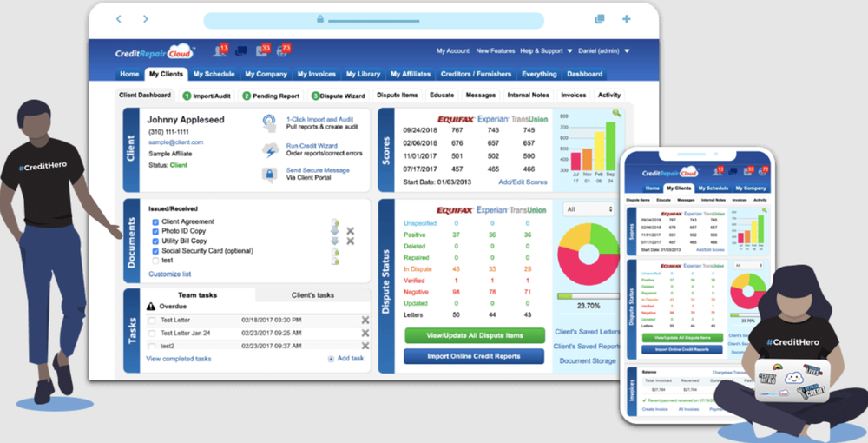Delete the test2 task with its X
Viewport: 868px width, 443px height.
[365, 346]
